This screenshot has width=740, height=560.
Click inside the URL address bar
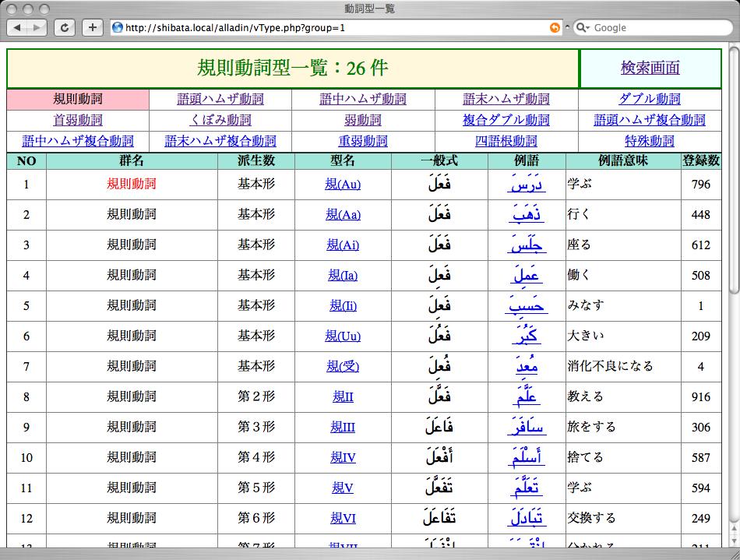tap(312, 27)
